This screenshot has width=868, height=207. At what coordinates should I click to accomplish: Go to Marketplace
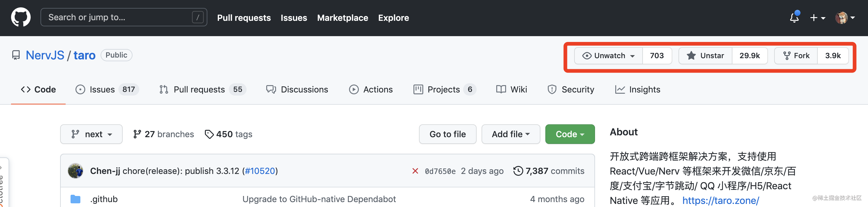[x=342, y=18]
